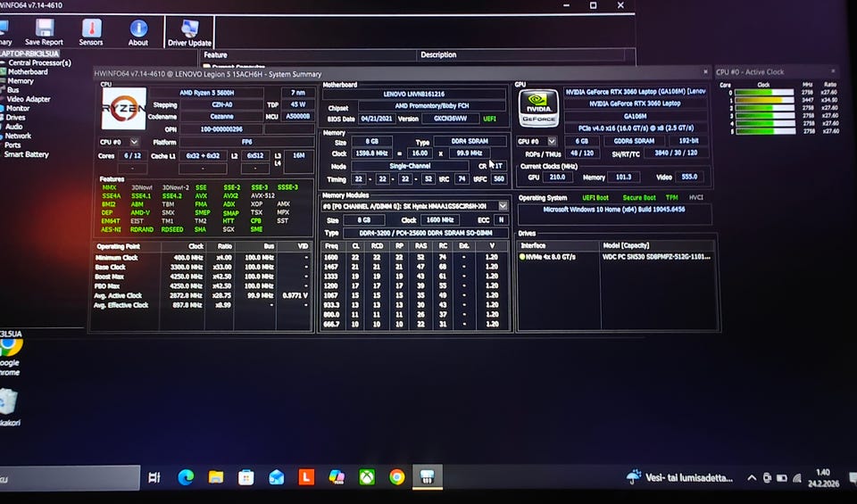857x504 pixels.
Task: Open the CPU #0 selector dropdown
Action: [x=134, y=142]
